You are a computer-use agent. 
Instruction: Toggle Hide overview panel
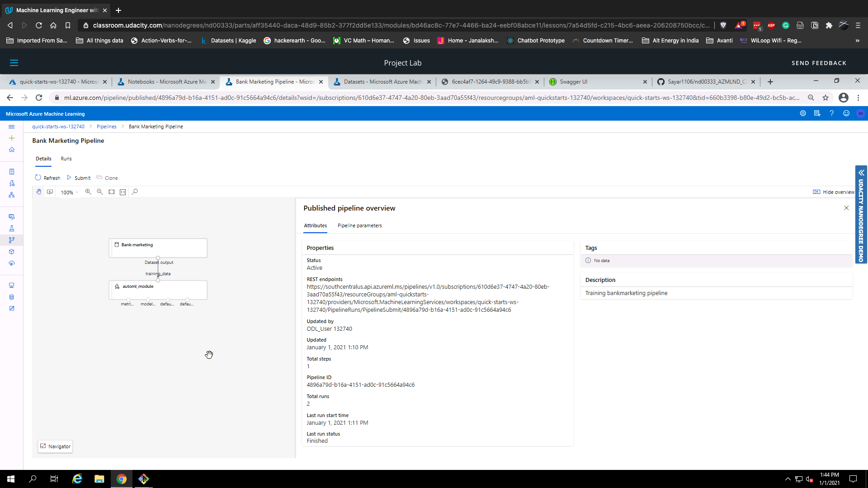pyautogui.click(x=834, y=192)
